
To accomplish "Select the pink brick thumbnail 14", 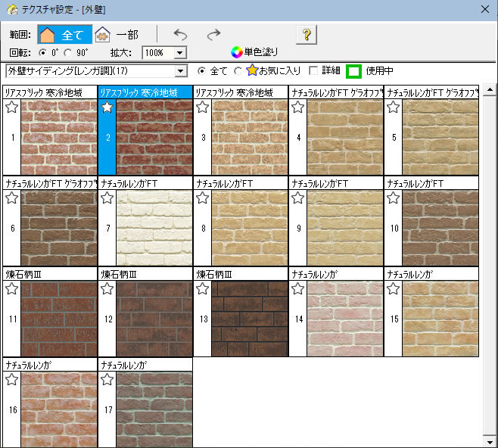I will tap(345, 319).
